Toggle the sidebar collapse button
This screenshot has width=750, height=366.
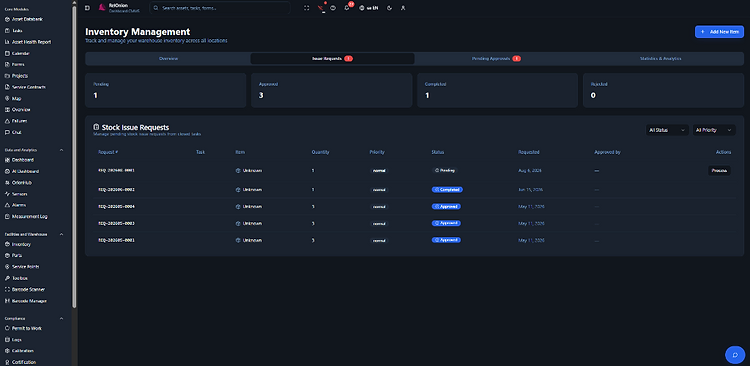[87, 8]
